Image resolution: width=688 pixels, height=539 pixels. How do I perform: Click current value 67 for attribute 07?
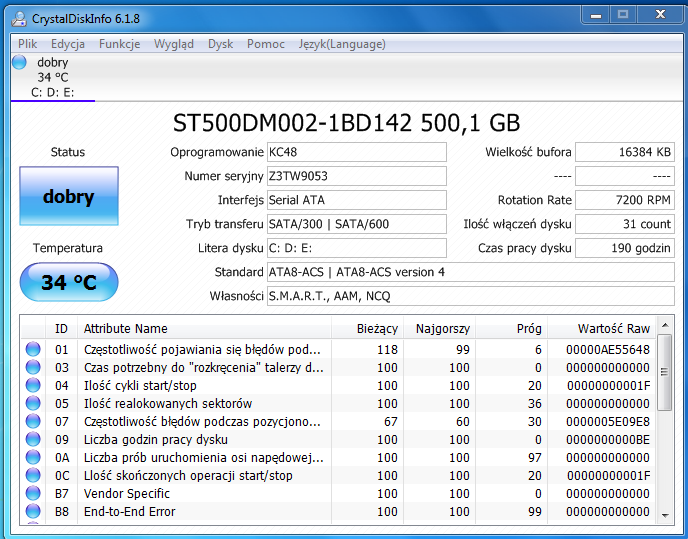coord(391,421)
